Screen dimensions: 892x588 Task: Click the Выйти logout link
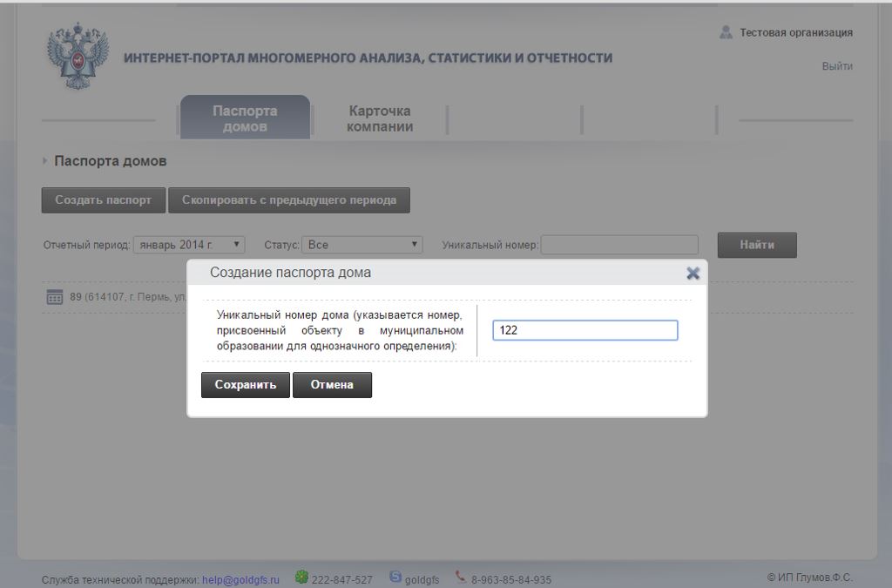[838, 65]
